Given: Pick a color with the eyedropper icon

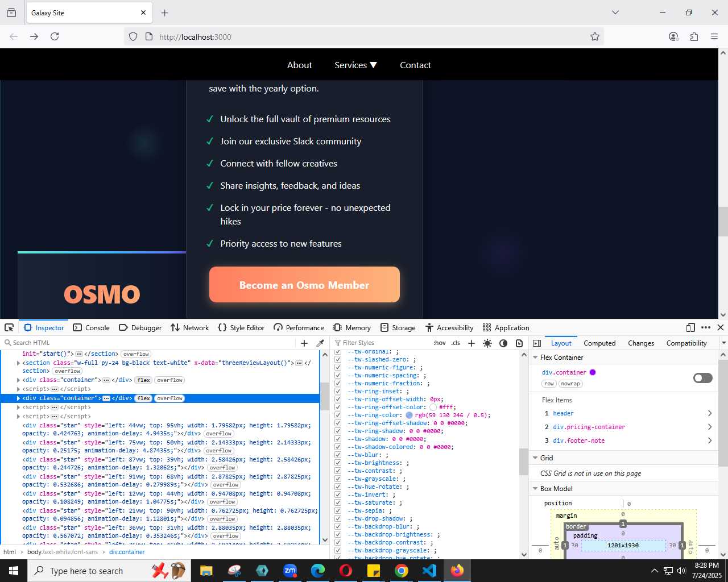Looking at the screenshot, I should [320, 343].
